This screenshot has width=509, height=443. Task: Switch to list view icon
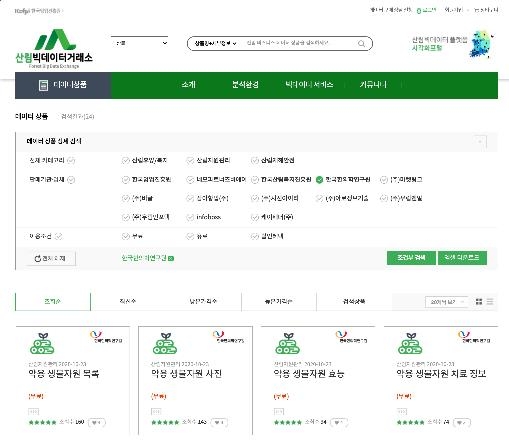coord(490,302)
